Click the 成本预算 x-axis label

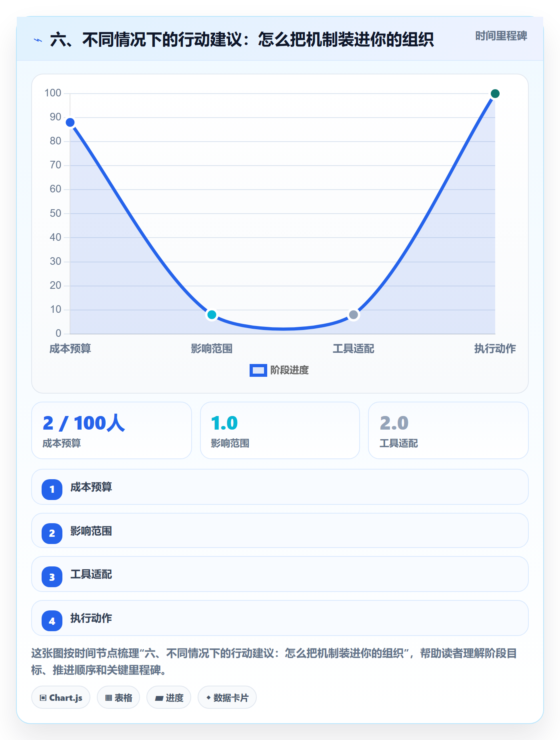(70, 348)
